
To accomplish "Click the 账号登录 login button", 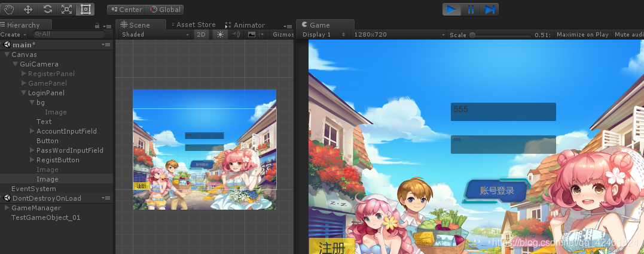I will (496, 191).
